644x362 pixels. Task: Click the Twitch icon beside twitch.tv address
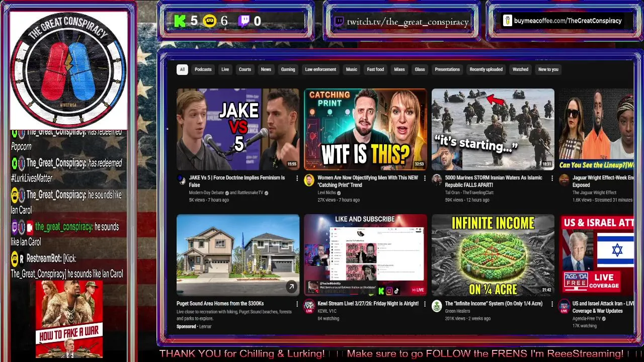point(339,21)
